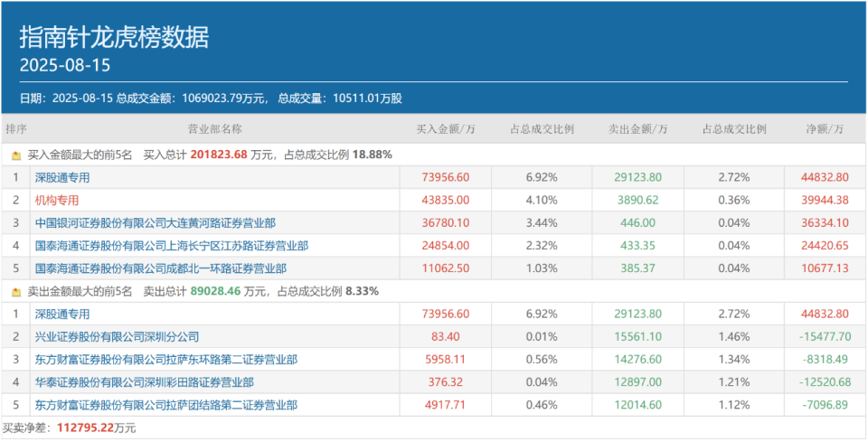Click the icon beside 卖出金额最大的前5名
Screen dimensions: 868x442
coord(15,292)
